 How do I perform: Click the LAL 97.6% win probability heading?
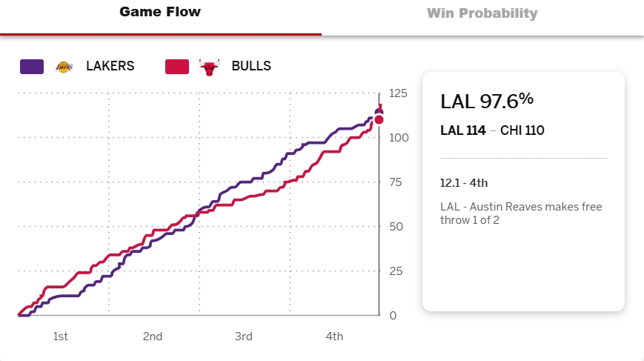(x=486, y=101)
